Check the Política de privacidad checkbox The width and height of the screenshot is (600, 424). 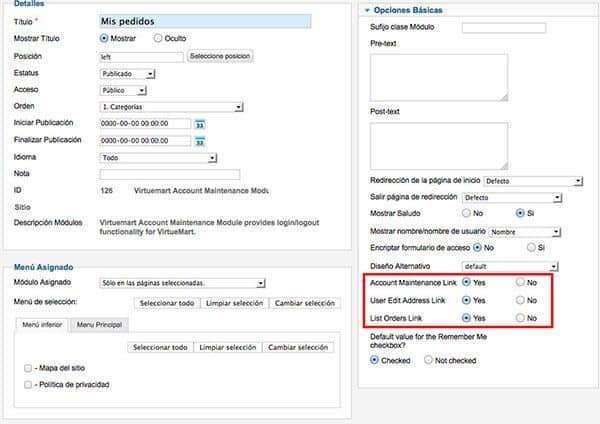point(28,385)
